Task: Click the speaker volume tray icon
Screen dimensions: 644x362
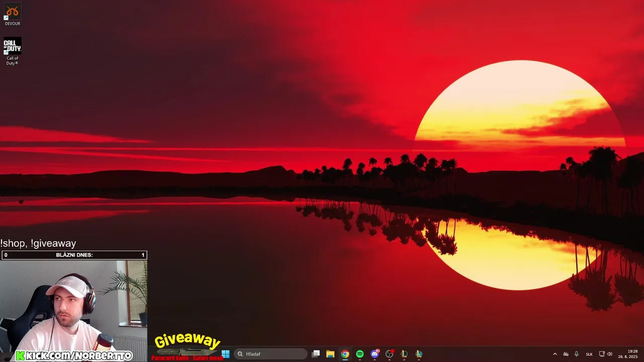Action: pos(610,354)
